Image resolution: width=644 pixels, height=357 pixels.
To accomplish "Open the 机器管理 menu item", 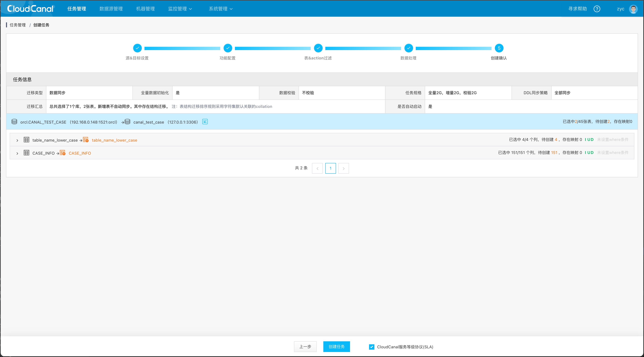I will pyautogui.click(x=145, y=9).
